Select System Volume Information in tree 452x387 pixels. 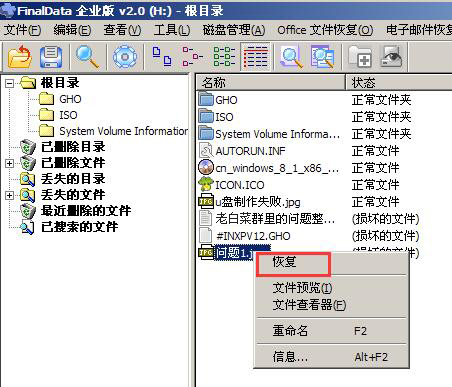123,131
